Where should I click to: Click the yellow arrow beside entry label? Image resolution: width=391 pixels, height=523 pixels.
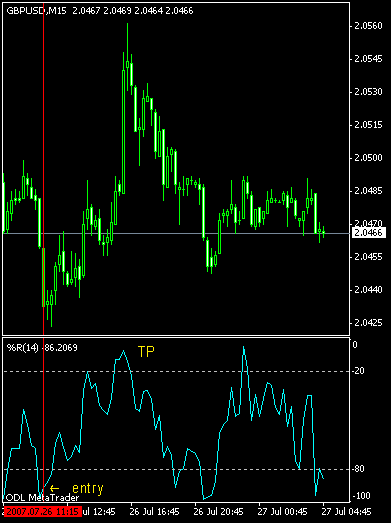[54, 489]
